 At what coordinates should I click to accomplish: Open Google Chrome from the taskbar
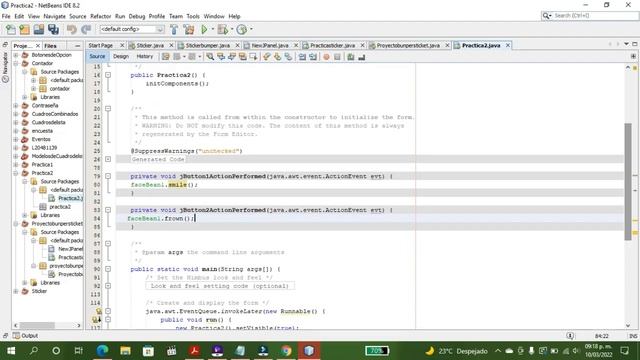[x=286, y=351]
